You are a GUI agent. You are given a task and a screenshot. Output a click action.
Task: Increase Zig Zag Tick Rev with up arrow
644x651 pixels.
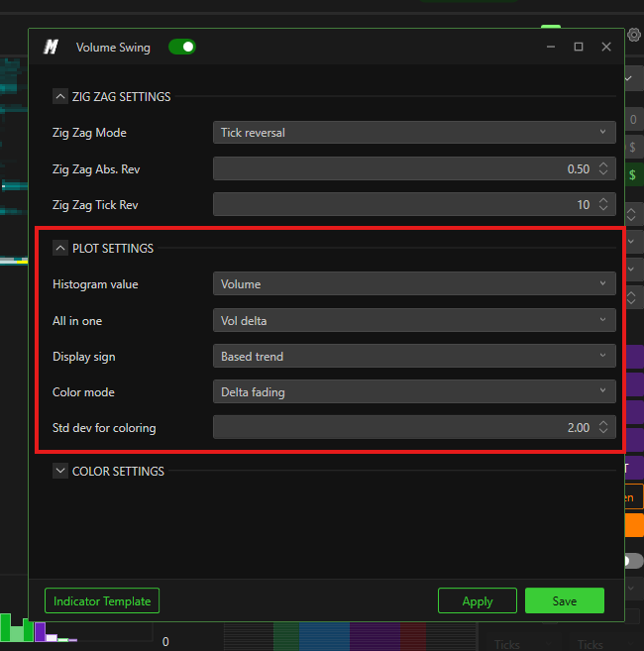click(603, 200)
